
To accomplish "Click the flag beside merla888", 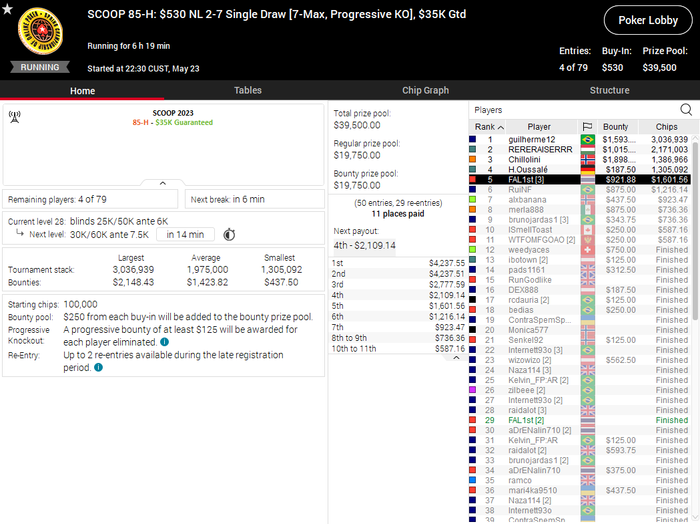I will pos(588,210).
